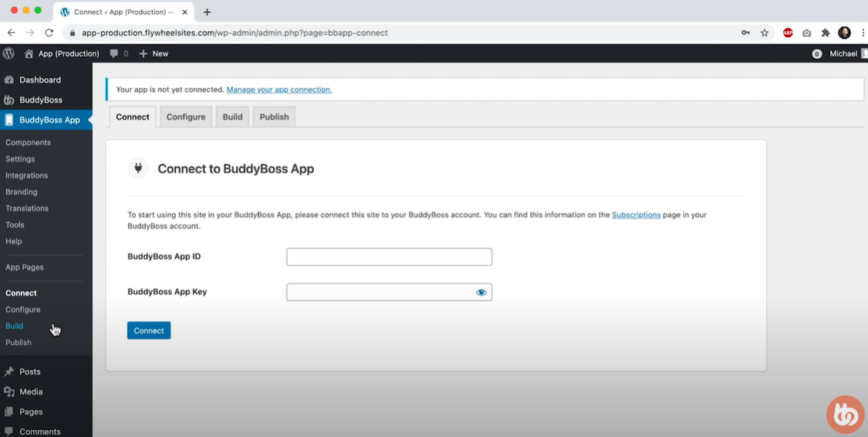Focus the BuddyBoss App Key field
The width and height of the screenshot is (868, 437).
(x=389, y=293)
